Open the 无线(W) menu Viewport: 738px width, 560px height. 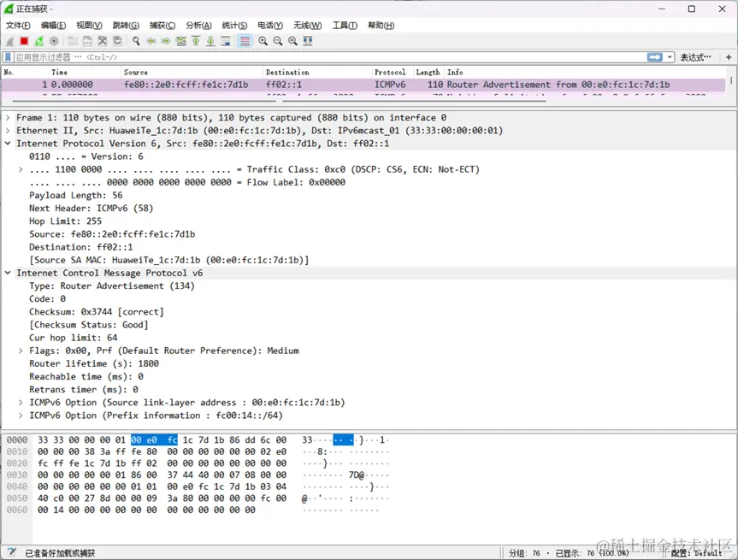tap(307, 26)
